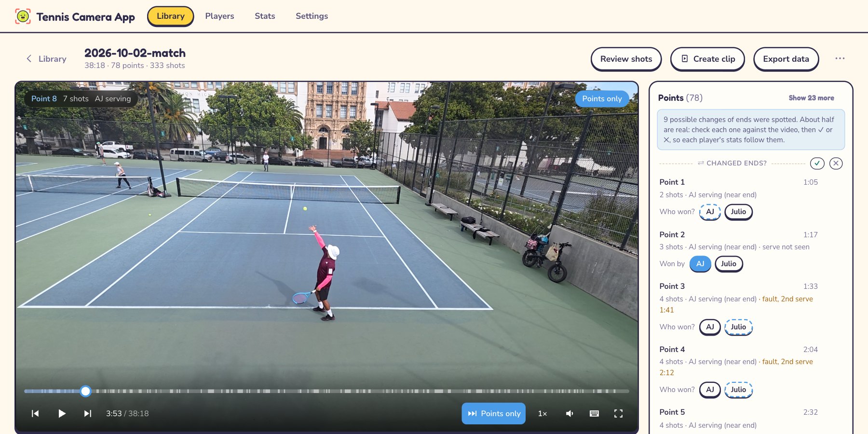Reject changed ends with X icon
This screenshot has width=868, height=434.
(836, 163)
